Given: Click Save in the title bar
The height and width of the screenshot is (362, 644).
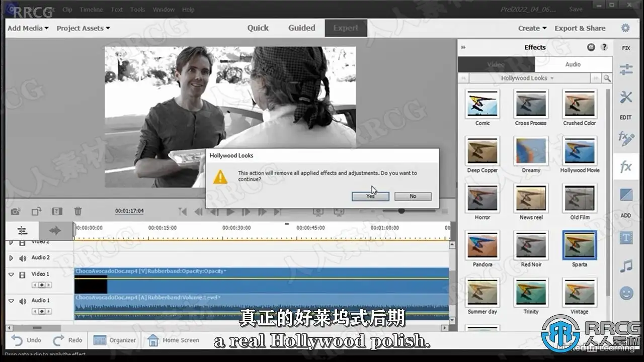Looking at the screenshot, I should click(x=576, y=9).
